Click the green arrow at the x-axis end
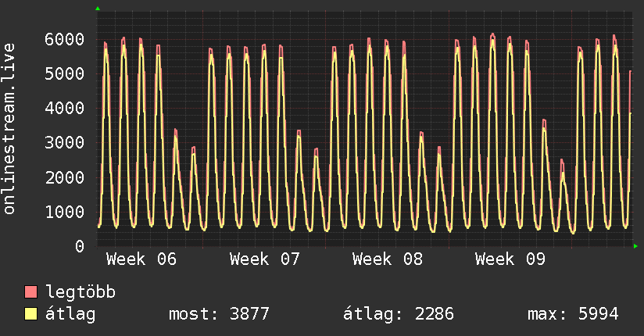The height and width of the screenshot is (336, 644). pos(636,246)
